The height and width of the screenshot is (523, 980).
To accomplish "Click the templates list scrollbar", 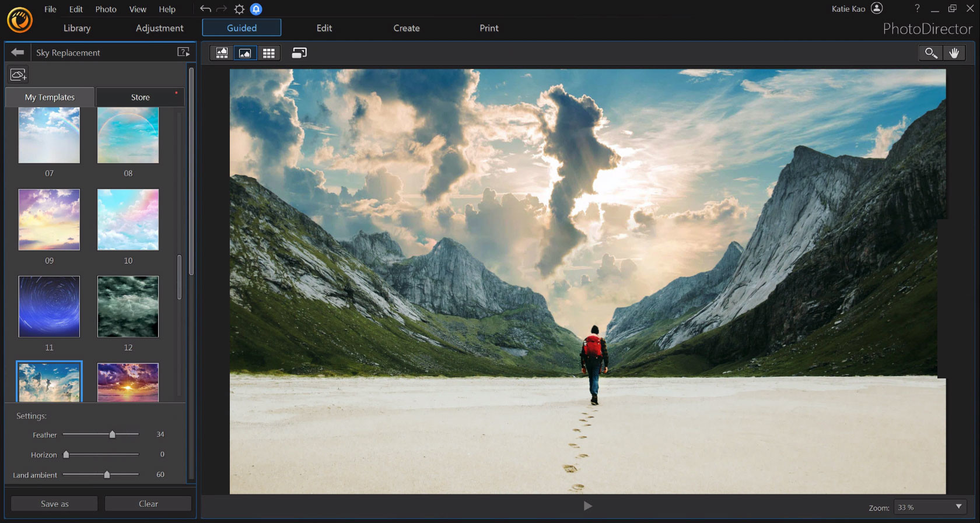I will [179, 277].
